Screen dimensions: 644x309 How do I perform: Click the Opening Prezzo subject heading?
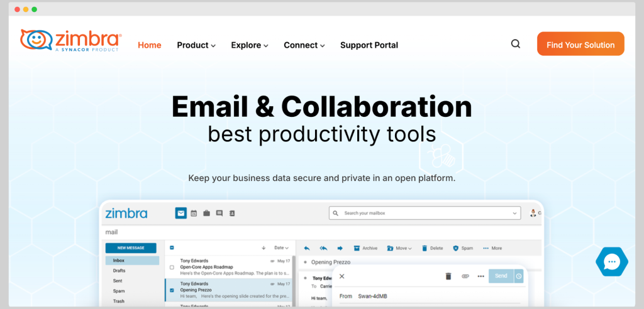click(x=331, y=263)
